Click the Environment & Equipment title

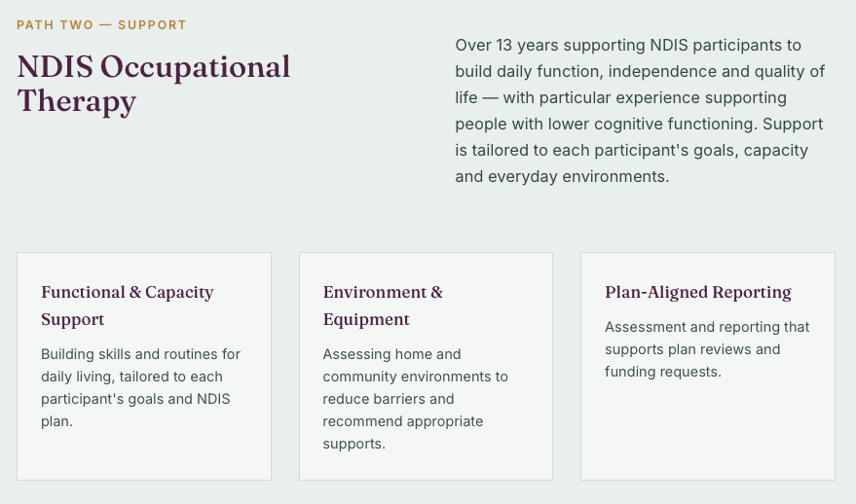click(383, 306)
